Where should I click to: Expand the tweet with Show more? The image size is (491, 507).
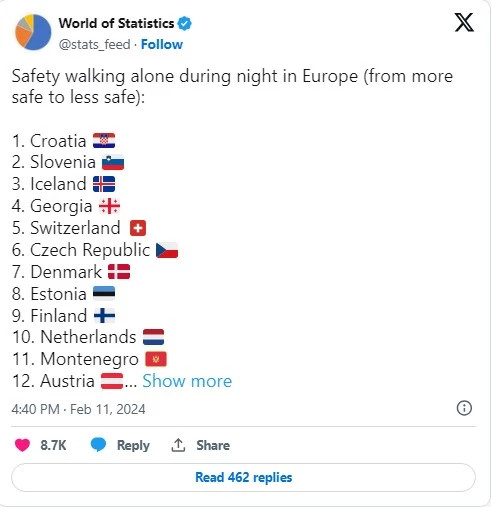pos(187,381)
